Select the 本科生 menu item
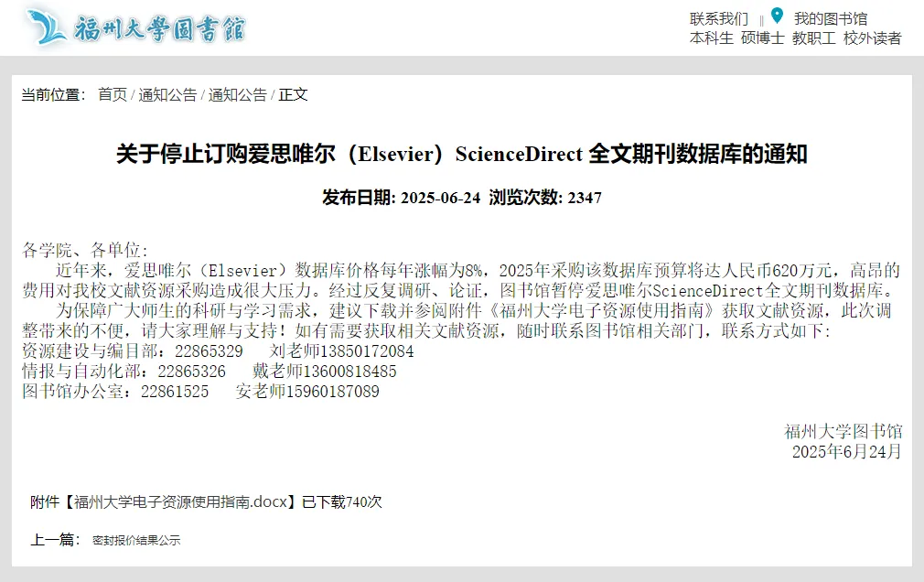Screen dimensions: 924x582 click(x=711, y=38)
